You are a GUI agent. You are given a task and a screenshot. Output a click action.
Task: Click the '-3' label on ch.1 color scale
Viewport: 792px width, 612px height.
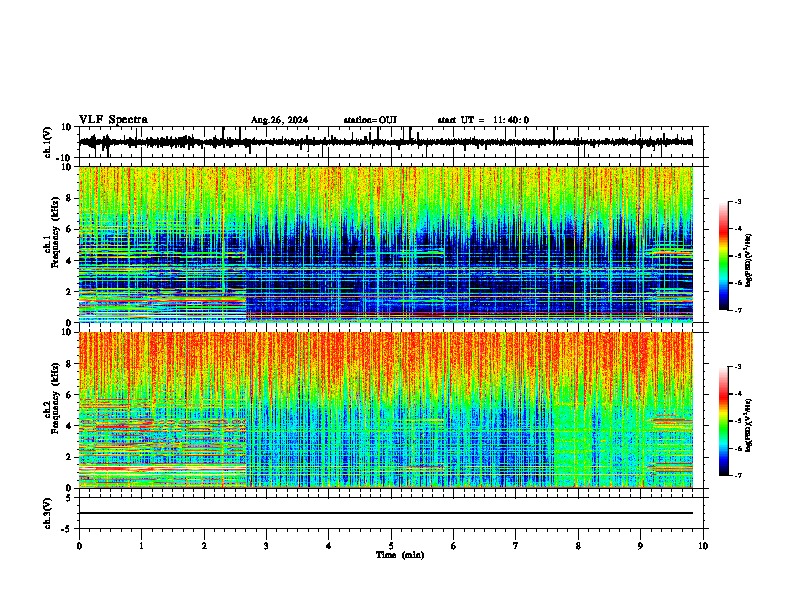coord(737,201)
